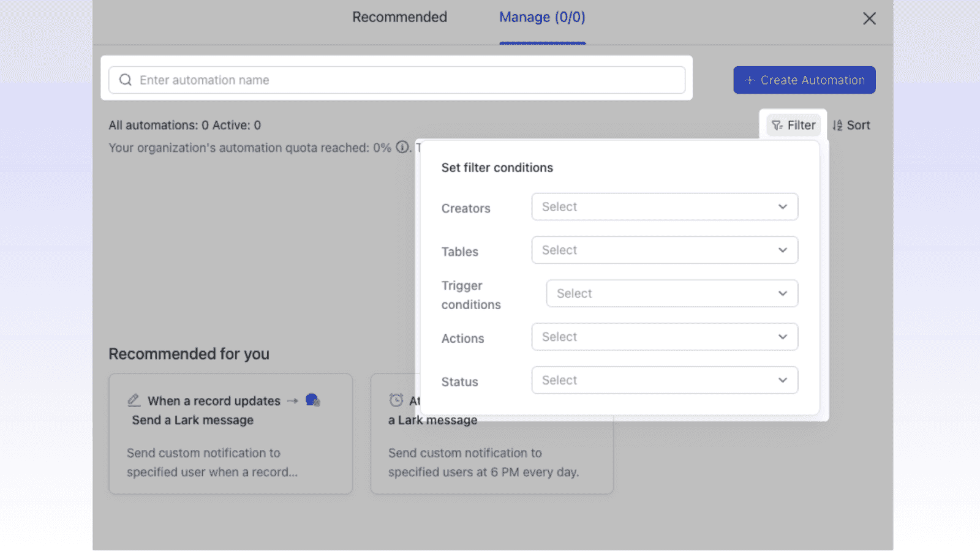Click the clock icon on scheduled message card

395,400
